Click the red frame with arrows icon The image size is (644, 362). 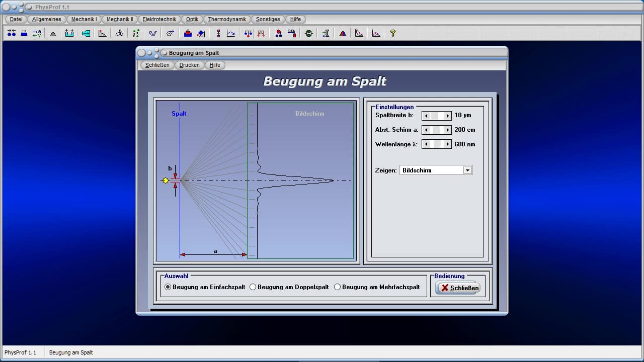tap(261, 33)
